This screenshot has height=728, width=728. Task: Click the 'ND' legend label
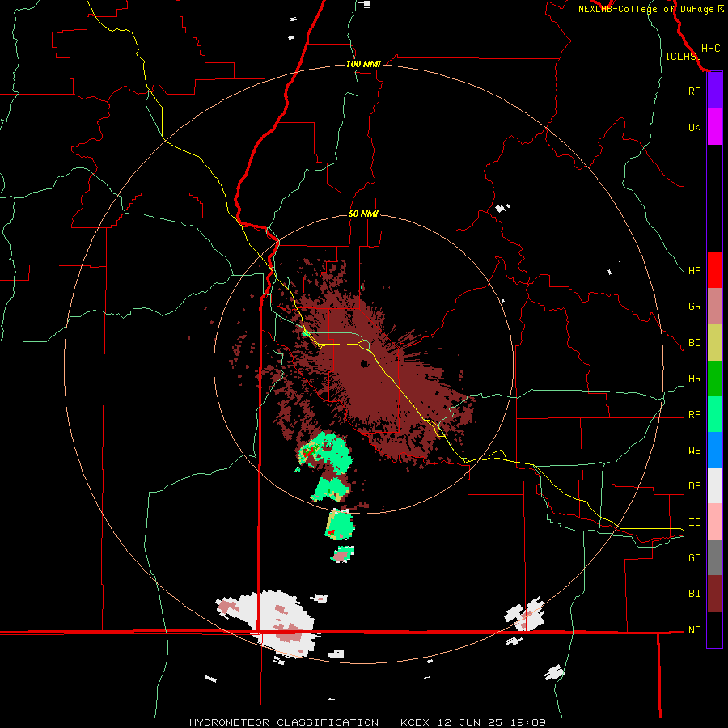click(x=694, y=629)
